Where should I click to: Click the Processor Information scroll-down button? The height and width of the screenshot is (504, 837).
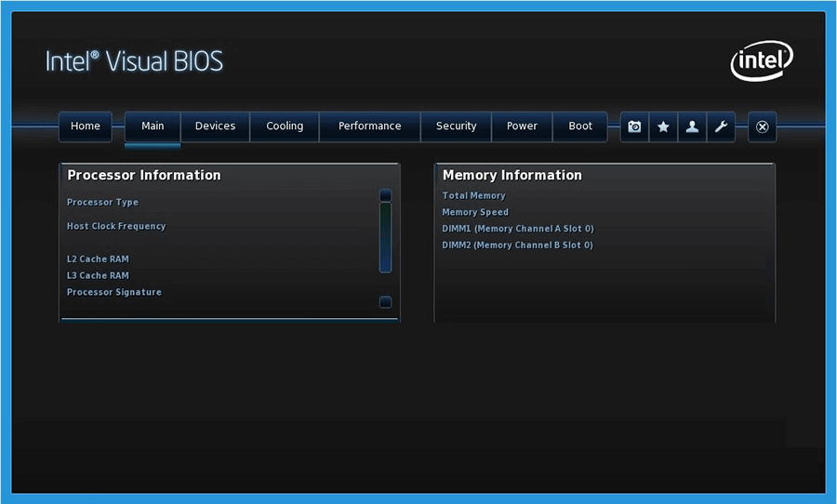pos(385,302)
